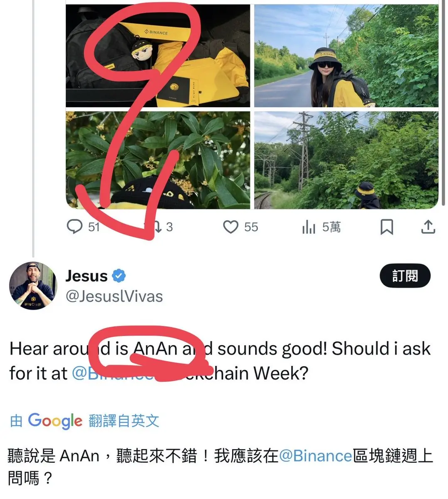Screen dimensions: 448x499
Task: Click the 55 likes count
Action: (251, 227)
